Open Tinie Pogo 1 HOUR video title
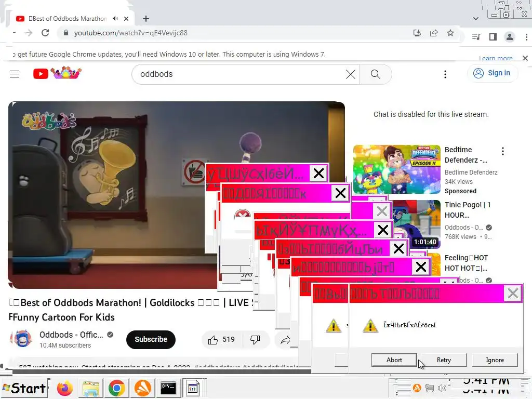The image size is (532, 399). [x=468, y=210]
